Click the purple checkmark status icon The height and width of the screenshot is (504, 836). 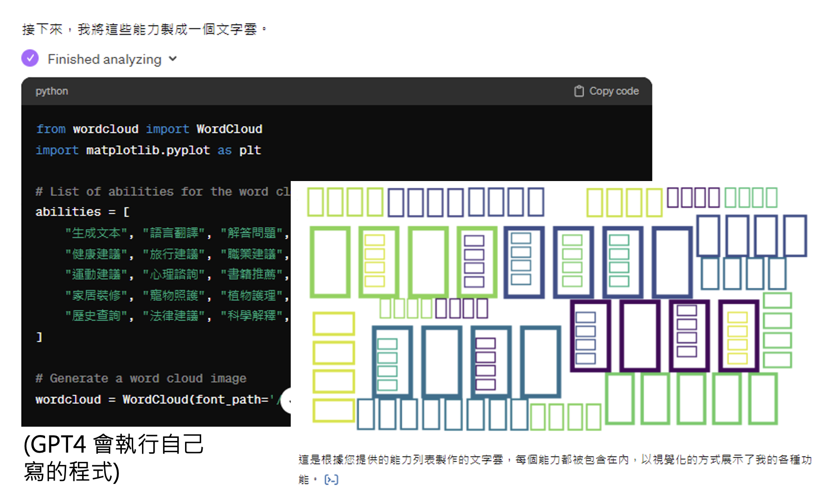pyautogui.click(x=30, y=58)
